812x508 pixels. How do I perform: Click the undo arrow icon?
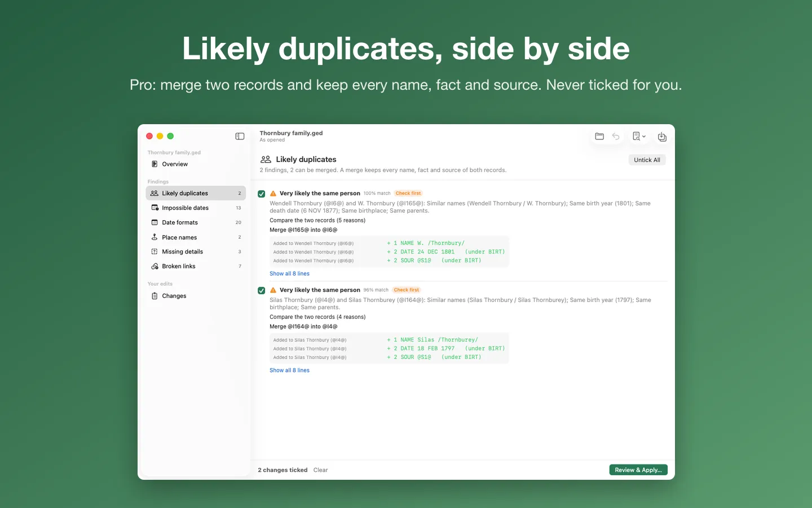pos(616,137)
